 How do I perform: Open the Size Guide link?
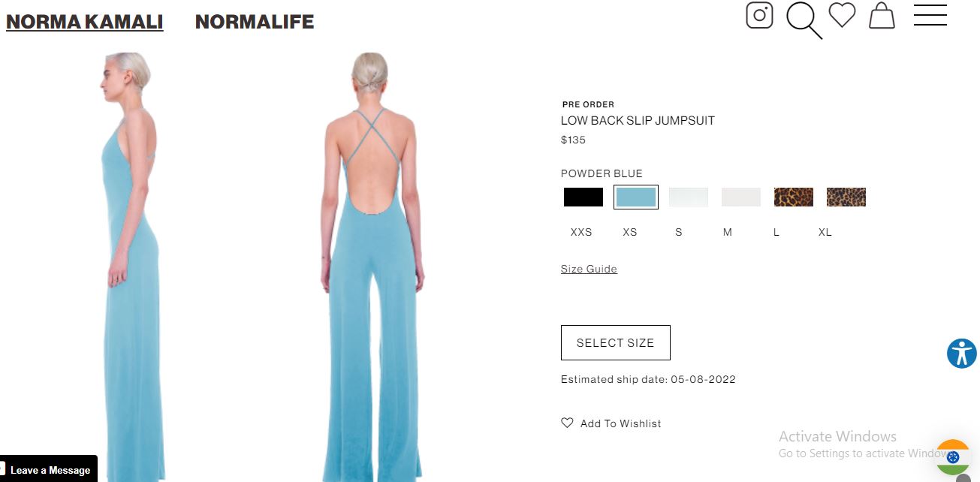tap(589, 269)
